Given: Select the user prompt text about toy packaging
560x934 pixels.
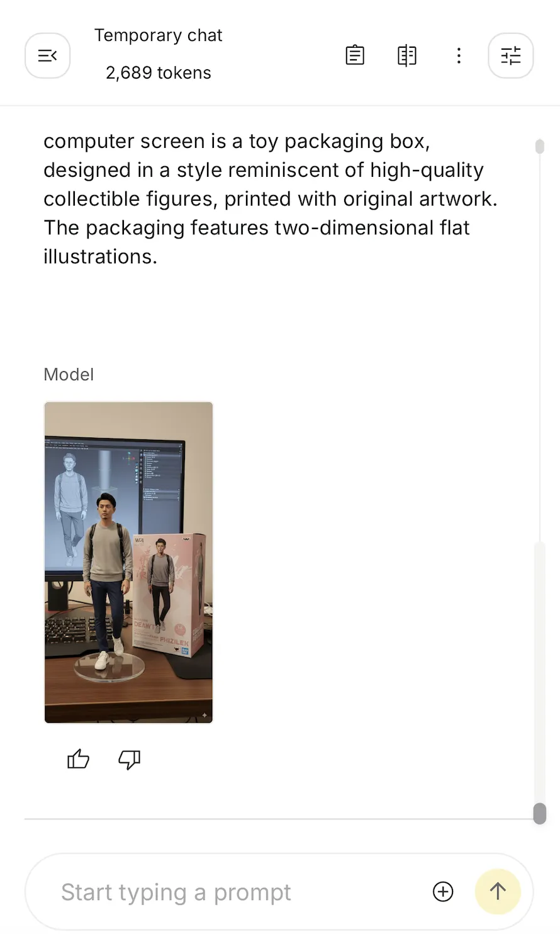Looking at the screenshot, I should coord(271,199).
